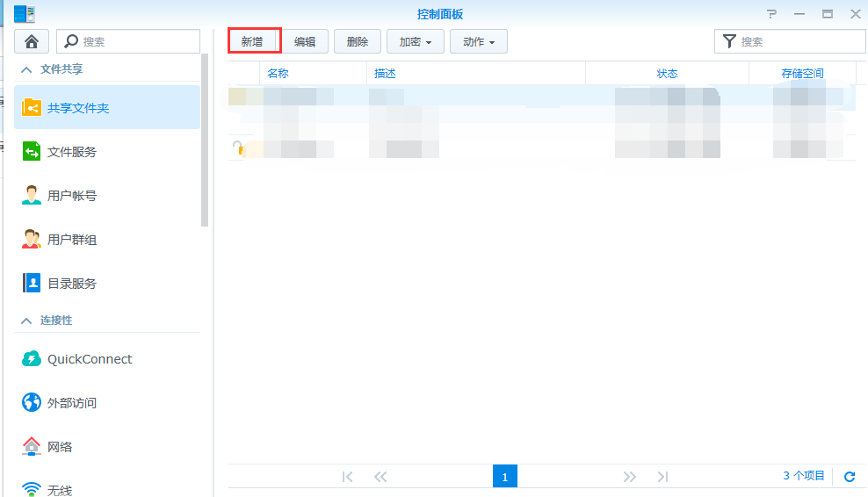Go to next page of list
Viewport: 868px width, 497px height.
click(x=629, y=477)
